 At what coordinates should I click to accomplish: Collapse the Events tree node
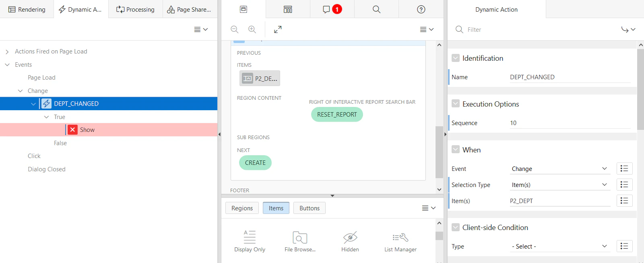pyautogui.click(x=7, y=65)
